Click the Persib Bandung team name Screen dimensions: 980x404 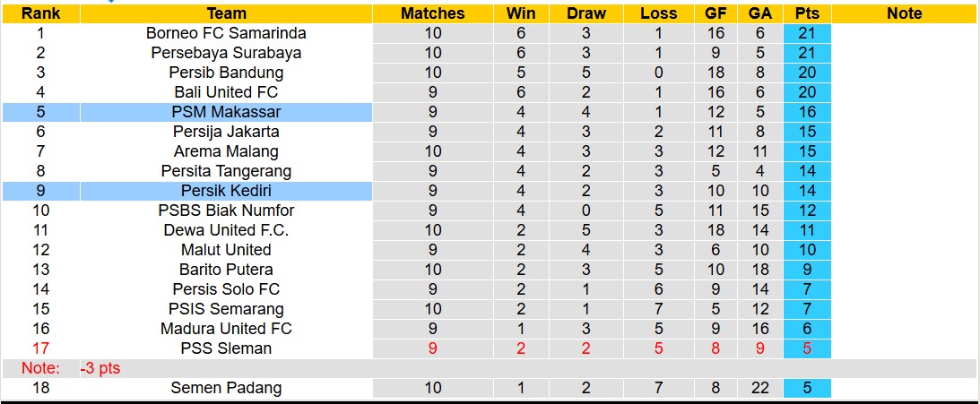[226, 73]
